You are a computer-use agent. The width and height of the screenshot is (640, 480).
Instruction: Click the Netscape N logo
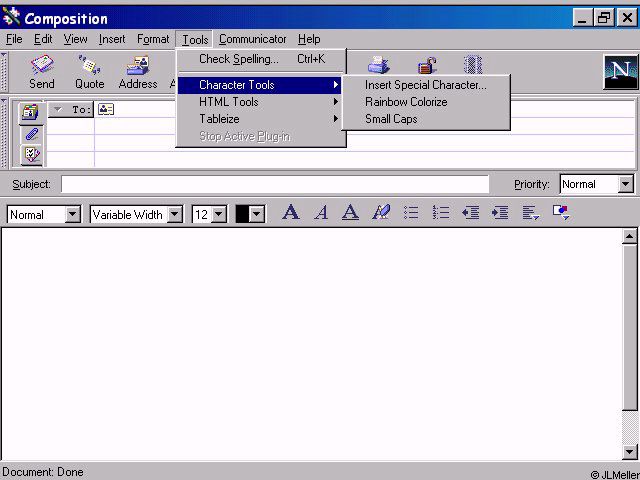click(x=620, y=72)
